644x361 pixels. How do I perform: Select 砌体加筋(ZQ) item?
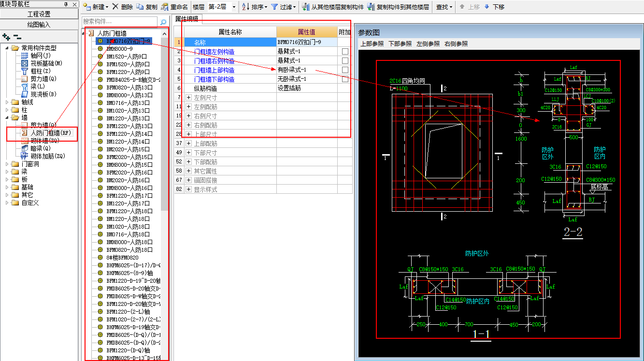click(43, 156)
